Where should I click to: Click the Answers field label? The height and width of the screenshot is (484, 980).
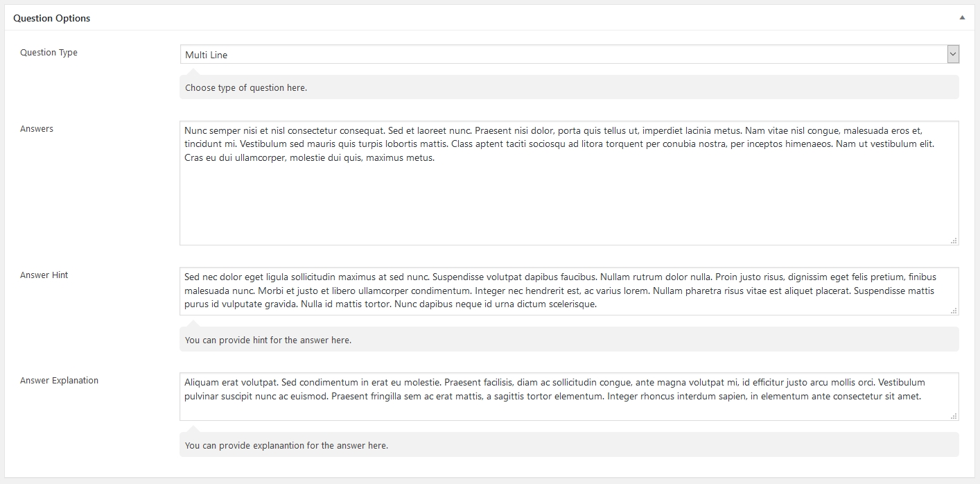(37, 129)
